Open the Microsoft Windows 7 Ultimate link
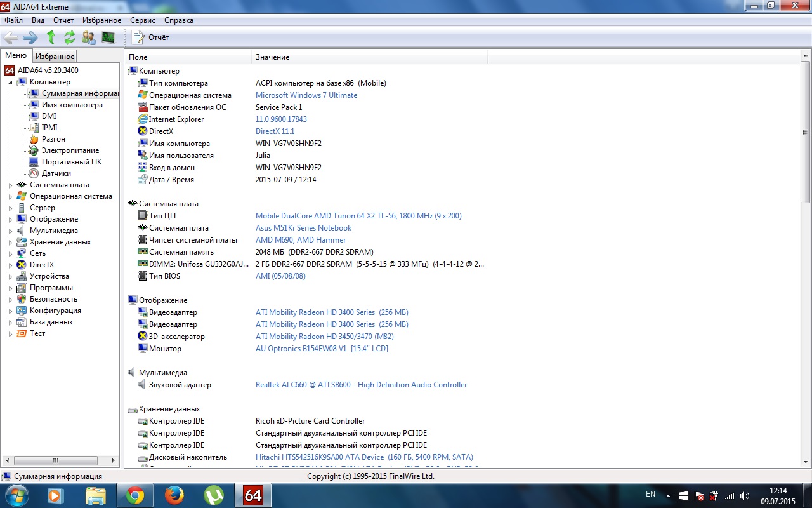Screen dimensions: 812x508 (306, 95)
